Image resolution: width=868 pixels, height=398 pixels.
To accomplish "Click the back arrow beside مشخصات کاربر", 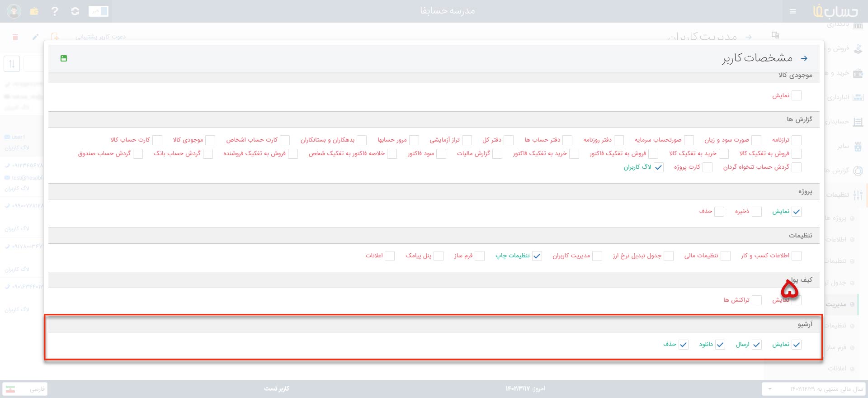I will tap(804, 58).
